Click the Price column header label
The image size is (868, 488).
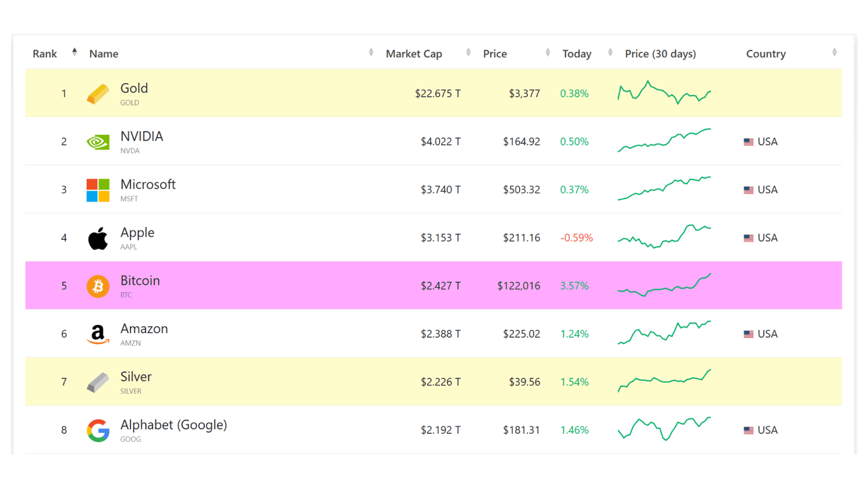(495, 54)
